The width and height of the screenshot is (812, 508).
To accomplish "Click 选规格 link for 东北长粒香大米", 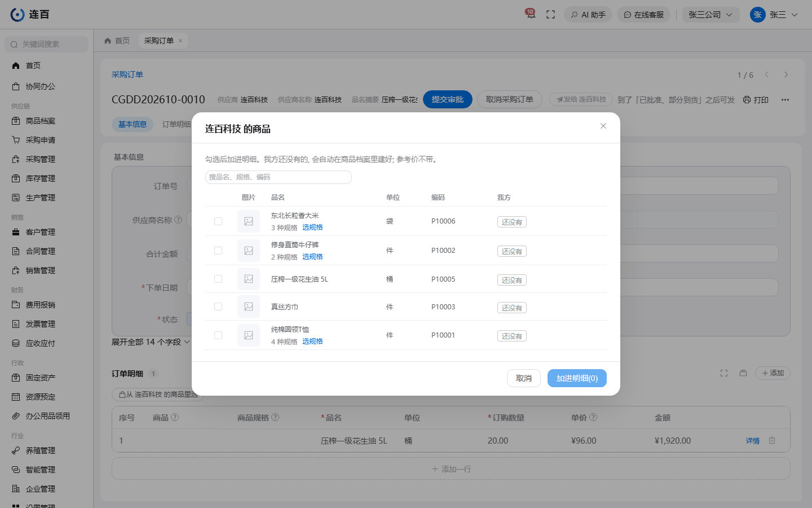I will 312,227.
